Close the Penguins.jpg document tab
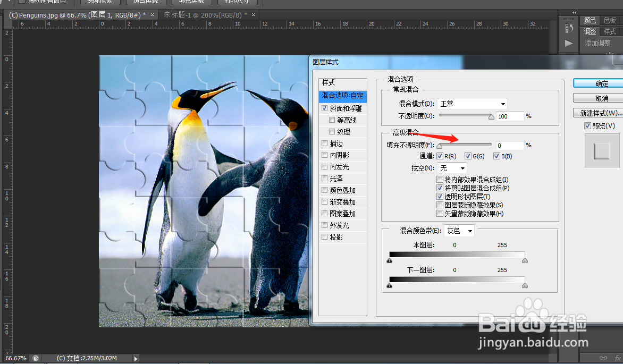The height and width of the screenshot is (364, 623). click(x=153, y=15)
